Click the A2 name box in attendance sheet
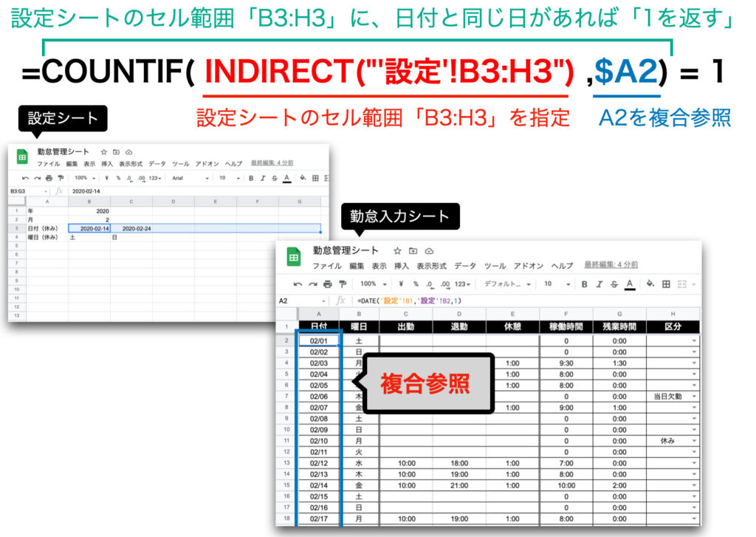756x537 pixels. [x=302, y=301]
